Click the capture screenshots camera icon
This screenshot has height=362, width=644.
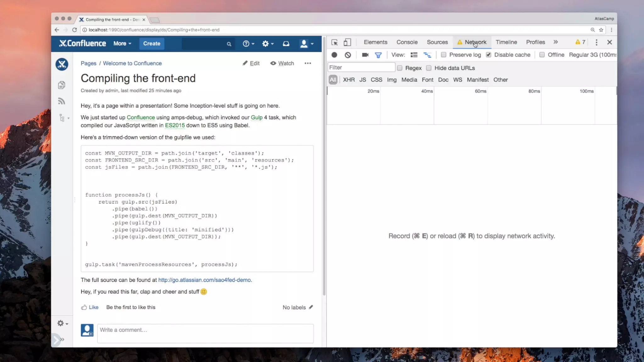[365, 55]
